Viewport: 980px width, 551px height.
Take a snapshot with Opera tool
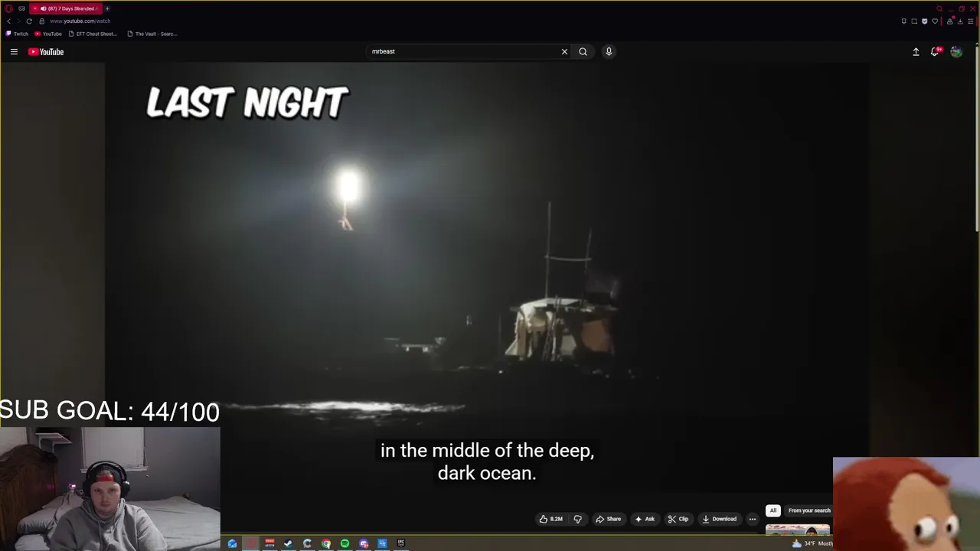pos(914,21)
